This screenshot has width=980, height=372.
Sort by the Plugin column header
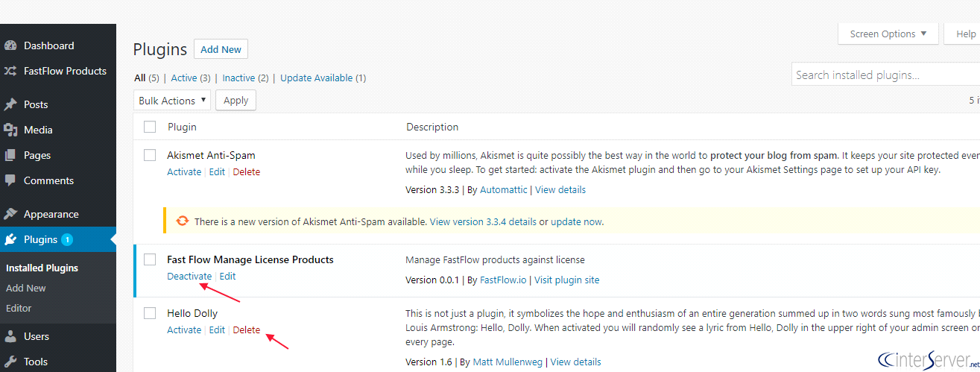(182, 127)
